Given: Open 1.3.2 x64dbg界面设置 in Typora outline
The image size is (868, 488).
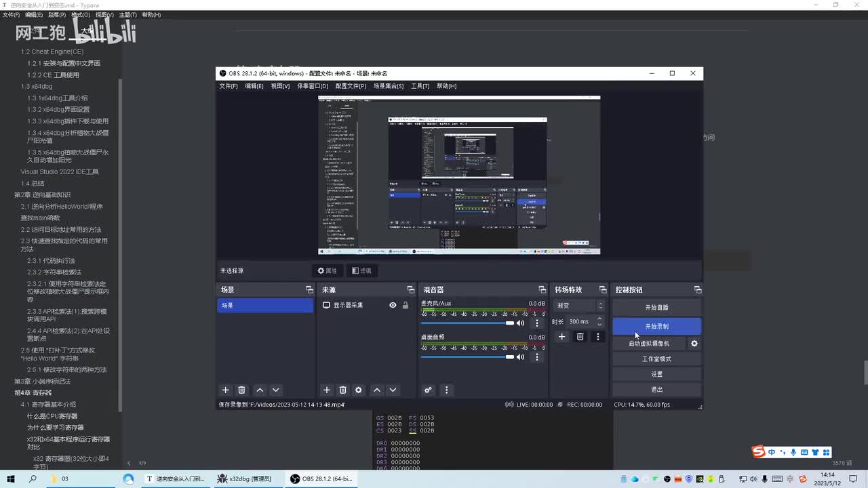Looking at the screenshot, I should [58, 110].
